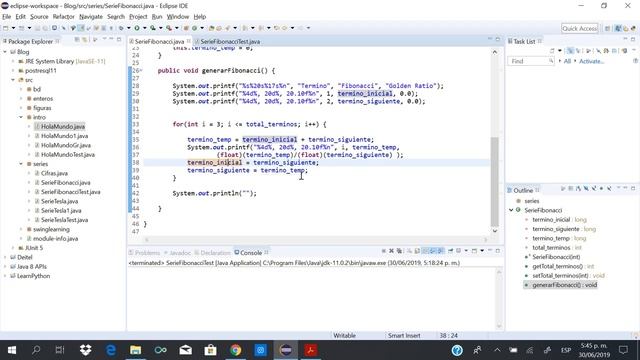Expand the swinglearning package
640x360 pixels.
[x=21, y=229]
